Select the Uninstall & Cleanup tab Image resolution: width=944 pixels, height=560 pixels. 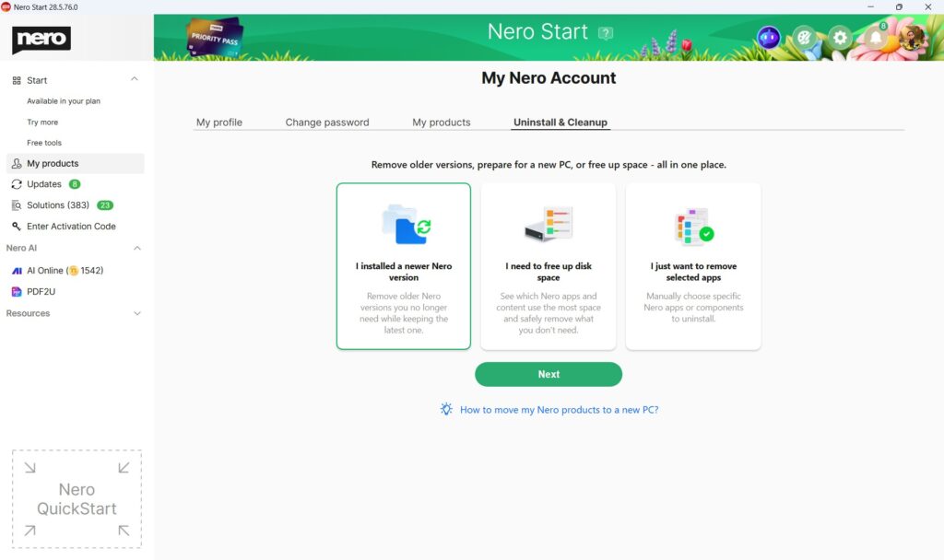[560, 122]
